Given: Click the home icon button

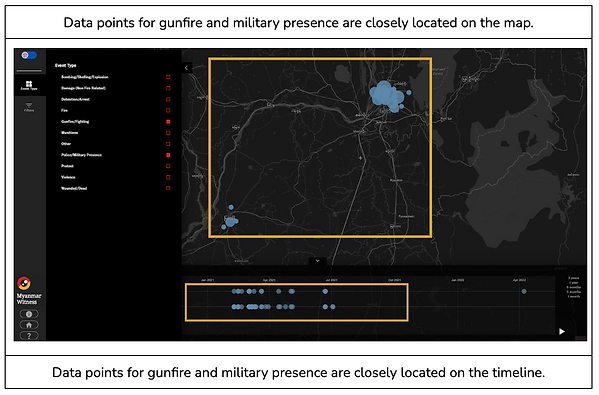Looking at the screenshot, I should pyautogui.click(x=29, y=325).
